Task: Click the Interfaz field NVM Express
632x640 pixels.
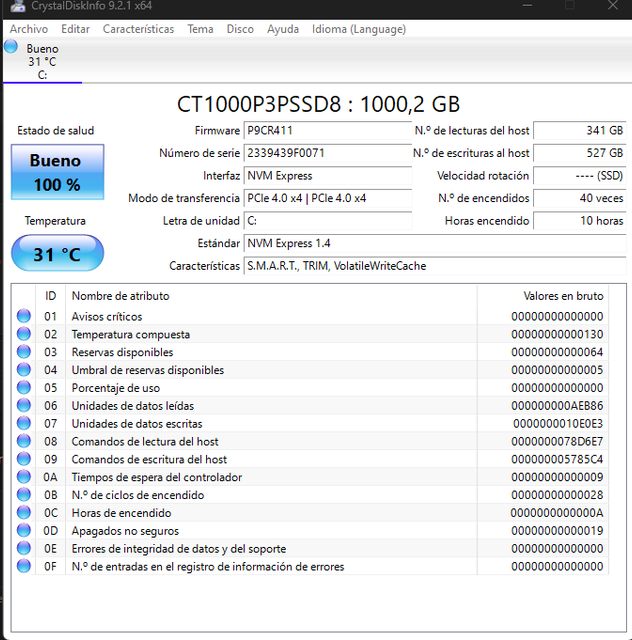Action: (x=328, y=176)
